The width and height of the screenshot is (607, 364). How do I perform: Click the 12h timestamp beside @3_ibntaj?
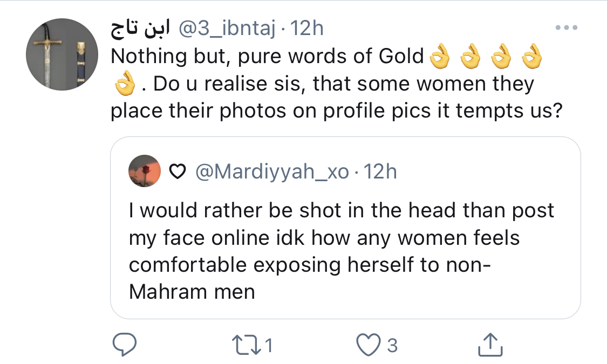pos(306,29)
